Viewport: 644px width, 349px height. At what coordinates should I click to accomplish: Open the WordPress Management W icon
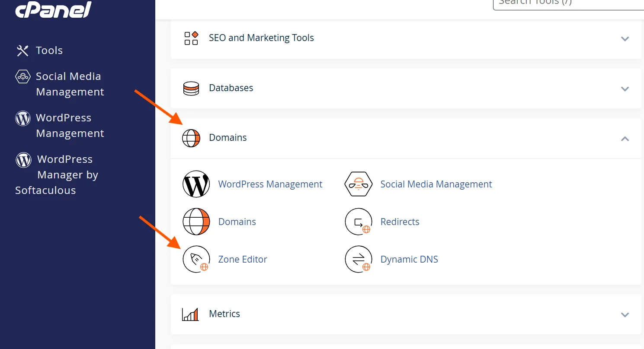[196, 184]
